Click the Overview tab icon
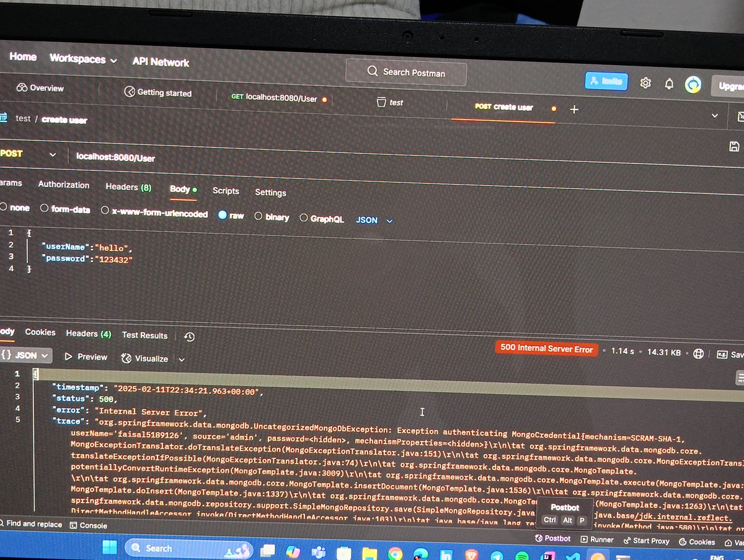Image resolution: width=744 pixels, height=560 pixels. pos(22,88)
